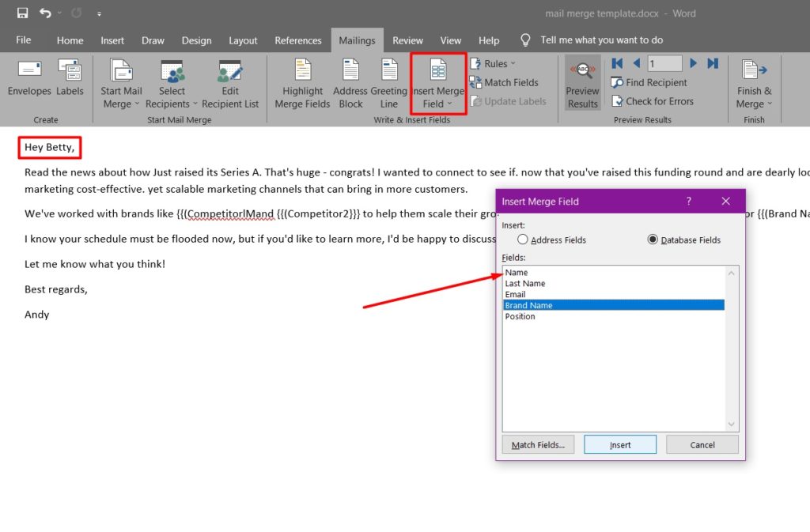Viewport: 810px width, 532px height.
Task: Run Check for Errors
Action: [653, 101]
